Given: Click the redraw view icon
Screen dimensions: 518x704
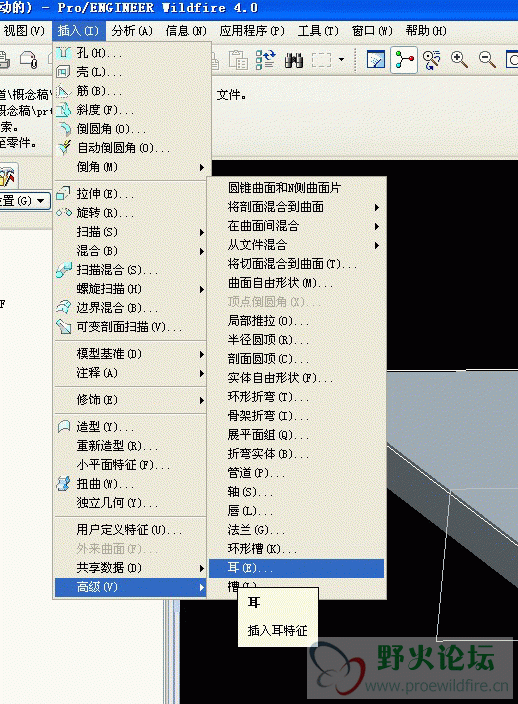Looking at the screenshot, I should (376, 60).
